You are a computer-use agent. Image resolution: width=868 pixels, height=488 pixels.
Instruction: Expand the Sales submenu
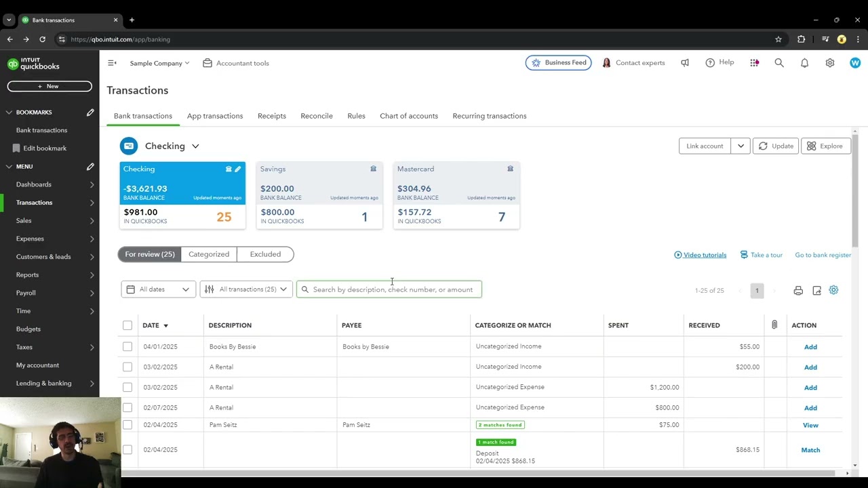(92, 221)
